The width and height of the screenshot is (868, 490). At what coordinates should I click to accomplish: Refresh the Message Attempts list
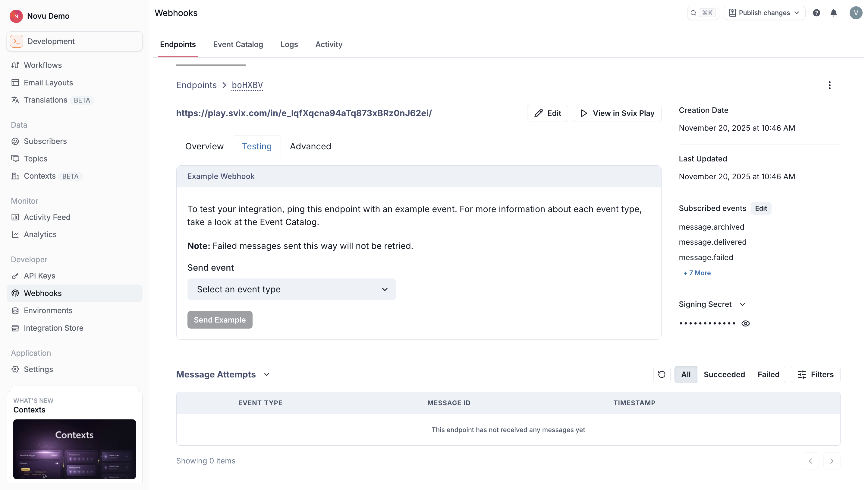tap(662, 374)
